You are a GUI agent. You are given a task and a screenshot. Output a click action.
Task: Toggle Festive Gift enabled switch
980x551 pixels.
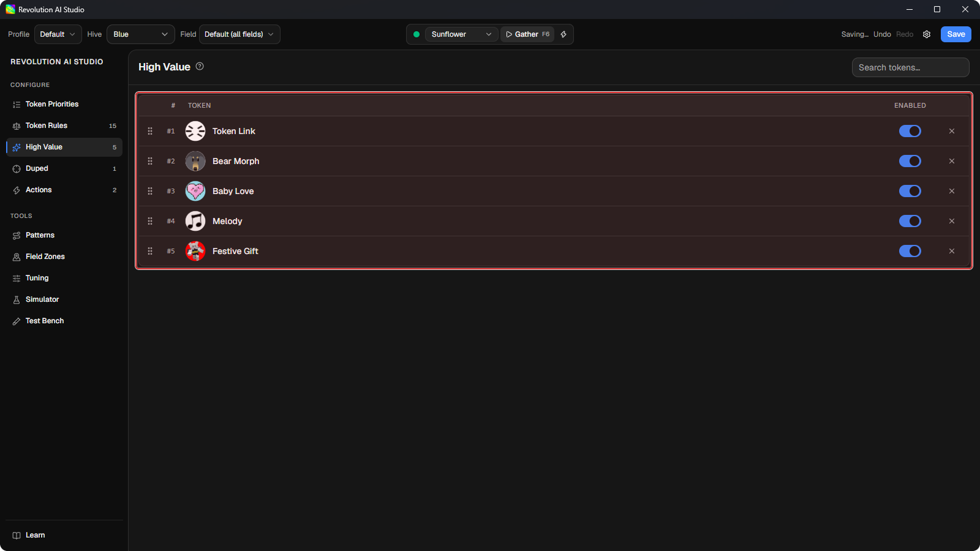pyautogui.click(x=910, y=251)
